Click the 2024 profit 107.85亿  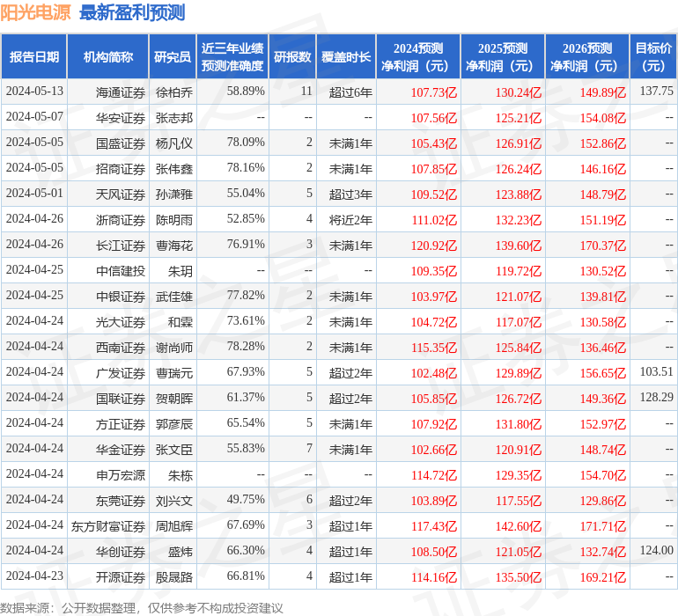click(434, 169)
